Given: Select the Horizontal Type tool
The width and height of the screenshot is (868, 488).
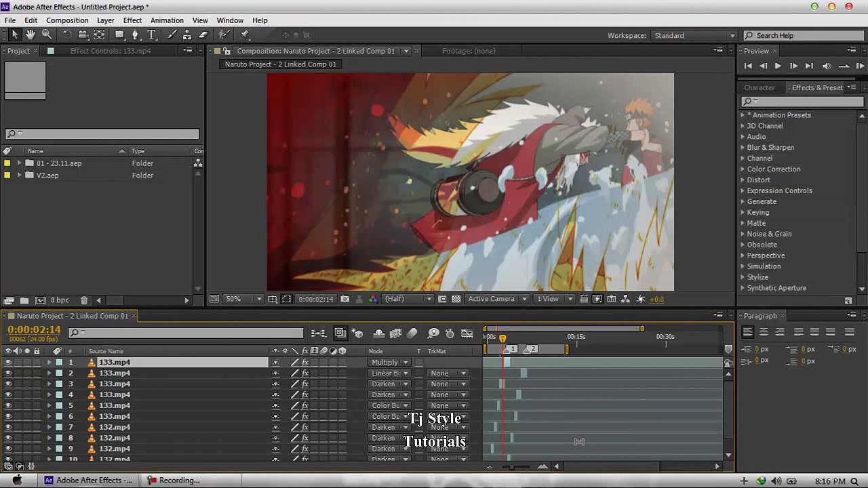Looking at the screenshot, I should (151, 35).
